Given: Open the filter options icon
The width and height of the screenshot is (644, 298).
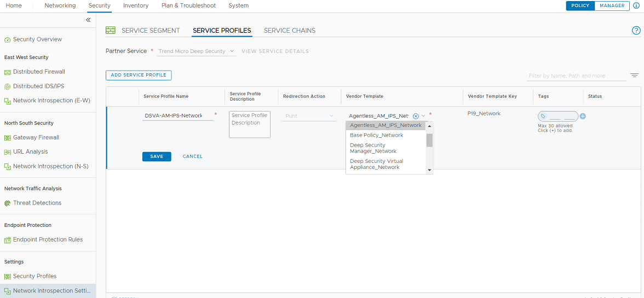Looking at the screenshot, I should [634, 75].
